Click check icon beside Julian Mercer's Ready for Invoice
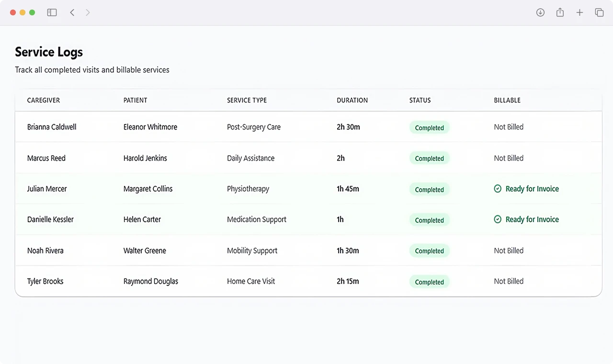This screenshot has height=364, width=613. tap(498, 189)
